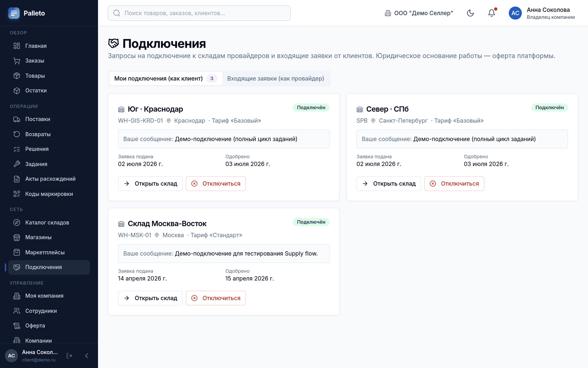
Task: Open warehouse for Юг · Краснодар
Action: pyautogui.click(x=150, y=183)
